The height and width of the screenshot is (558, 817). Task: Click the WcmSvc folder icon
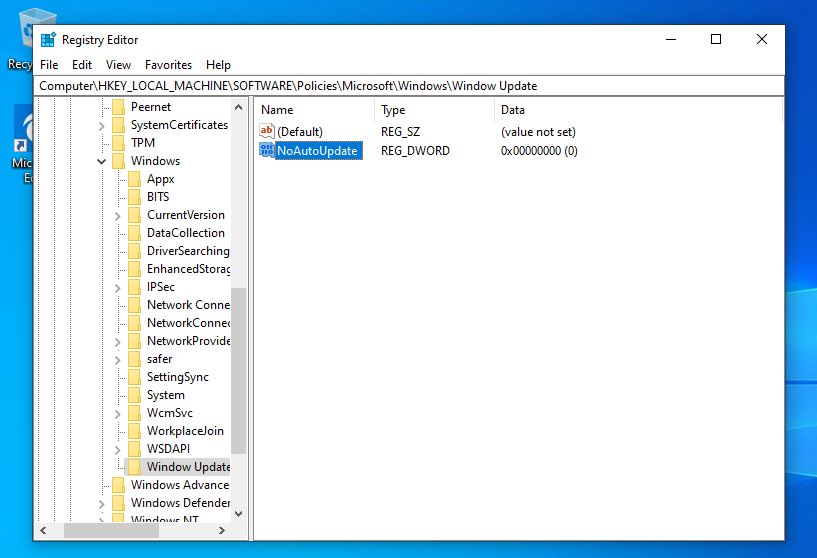pyautogui.click(x=134, y=413)
